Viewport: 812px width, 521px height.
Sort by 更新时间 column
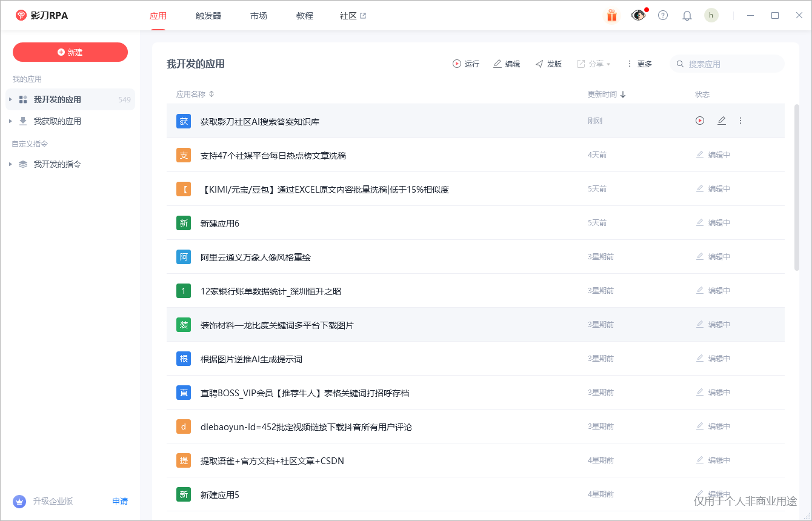tap(607, 95)
